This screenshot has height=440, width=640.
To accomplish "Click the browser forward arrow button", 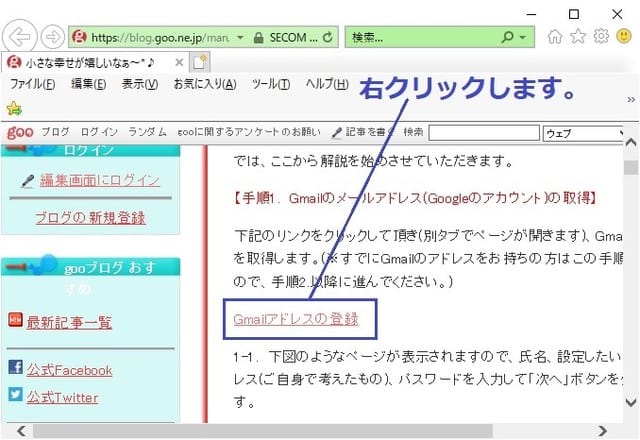I will click(52, 37).
